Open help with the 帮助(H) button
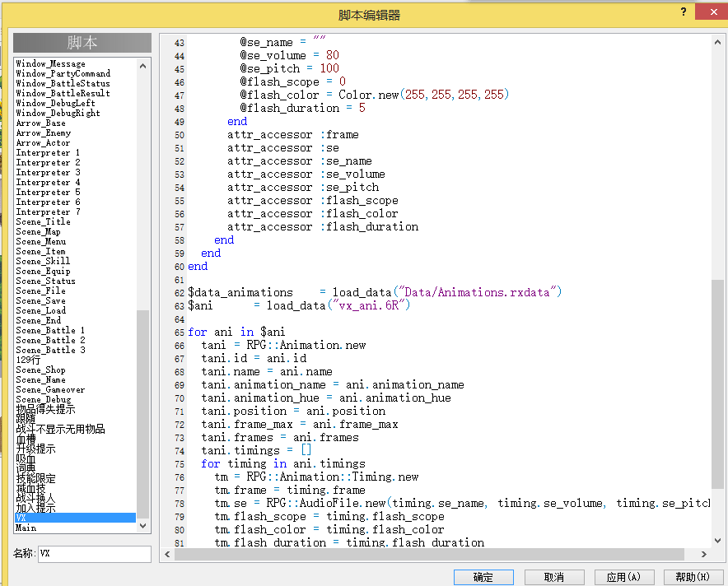728x586 pixels. 693,577
